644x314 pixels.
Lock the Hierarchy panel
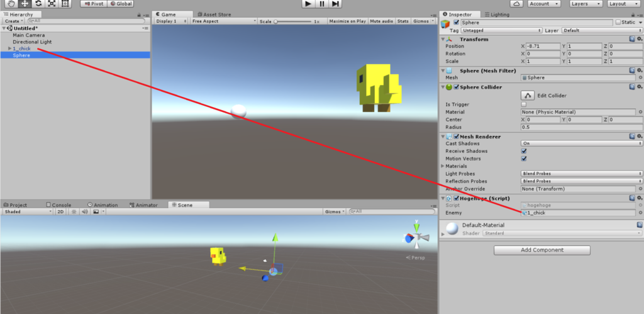139,14
